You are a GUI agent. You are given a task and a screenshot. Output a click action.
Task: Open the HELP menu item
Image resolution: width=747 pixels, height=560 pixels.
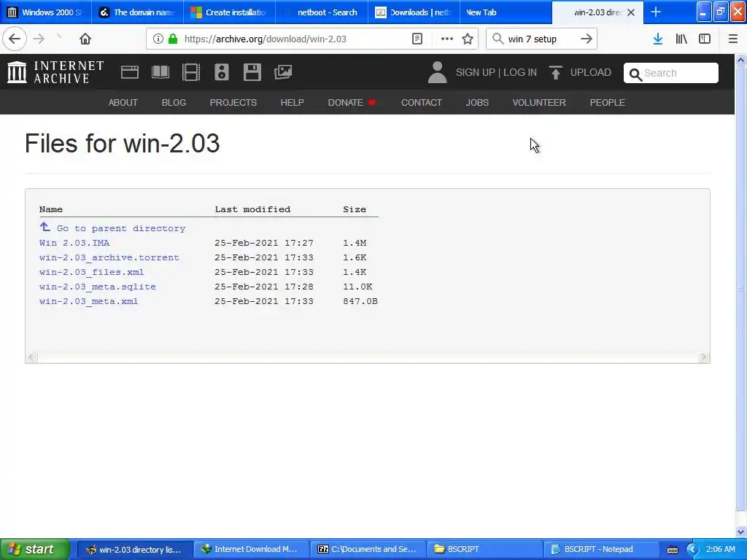pos(292,102)
